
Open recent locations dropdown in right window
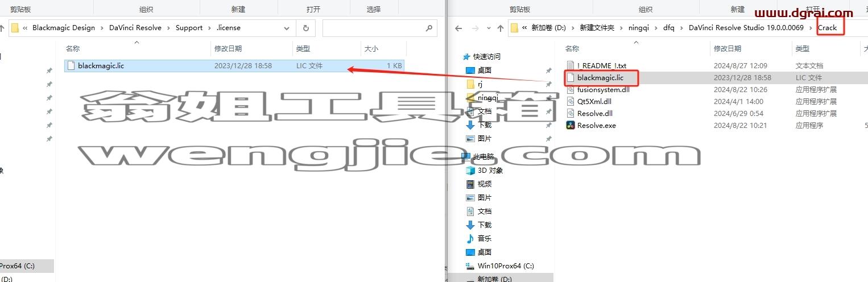489,28
